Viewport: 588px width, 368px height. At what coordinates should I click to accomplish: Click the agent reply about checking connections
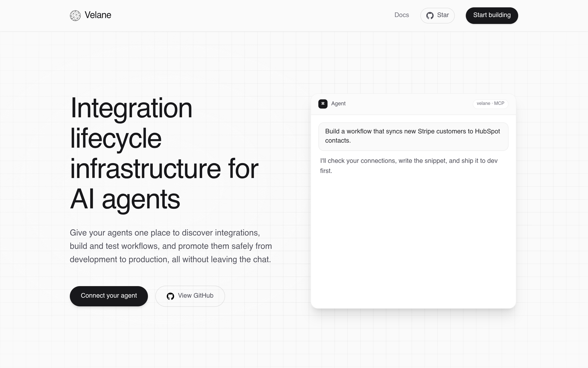point(409,166)
